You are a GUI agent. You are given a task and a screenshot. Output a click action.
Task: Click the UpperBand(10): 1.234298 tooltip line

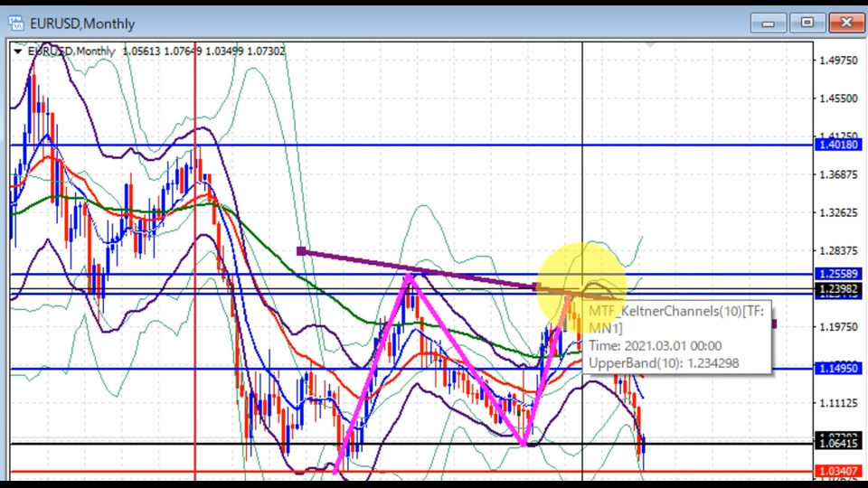click(x=664, y=363)
